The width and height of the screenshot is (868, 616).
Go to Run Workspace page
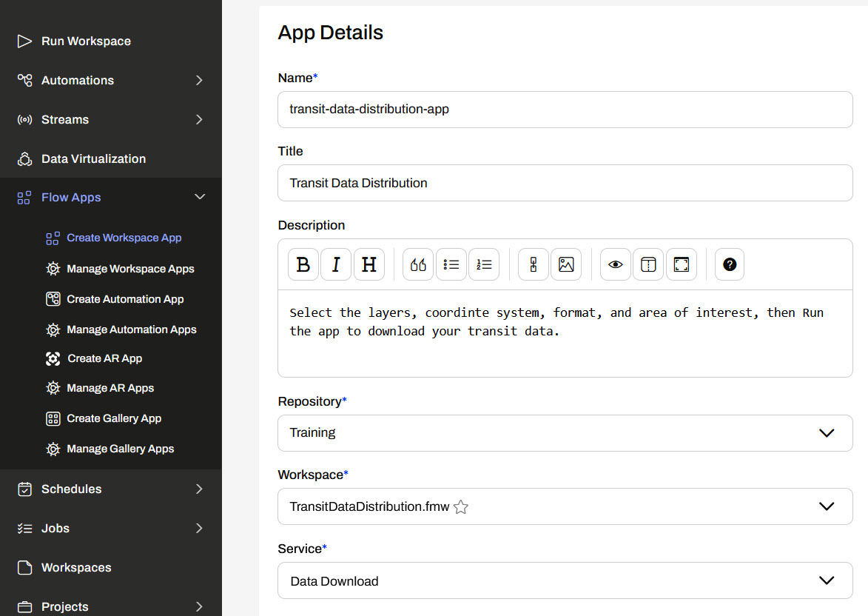coord(86,41)
